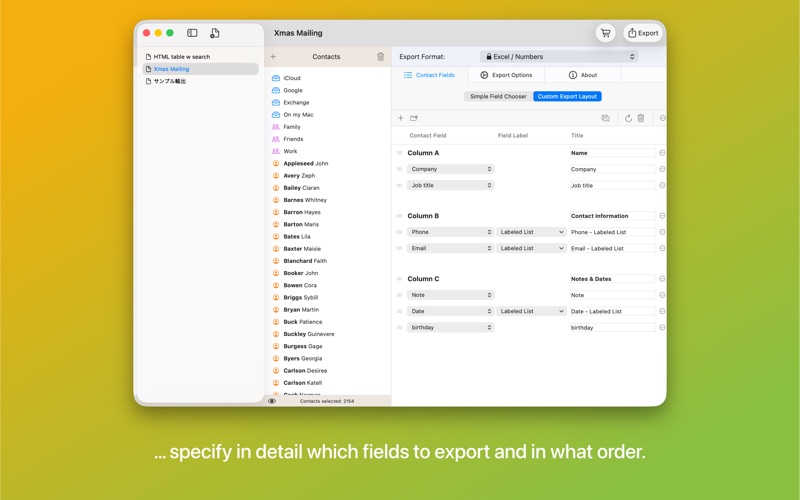
Task: Select contact Appleseed John
Action: click(306, 164)
